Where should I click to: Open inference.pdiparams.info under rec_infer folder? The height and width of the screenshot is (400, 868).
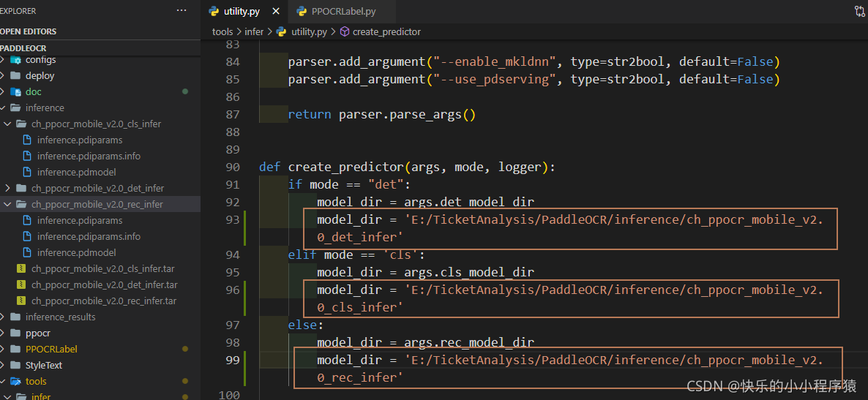point(89,236)
